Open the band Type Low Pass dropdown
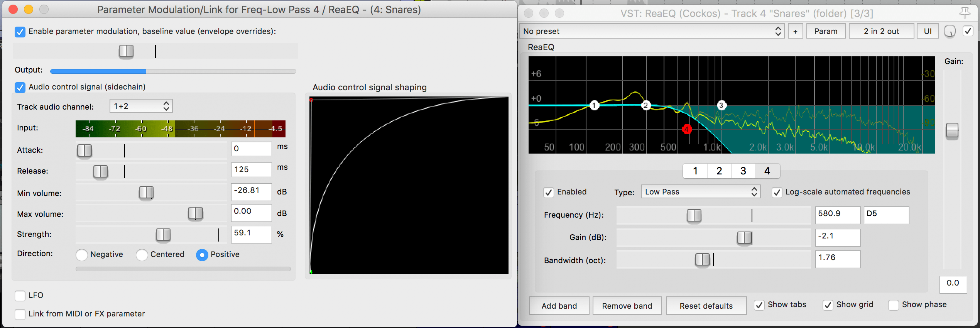Screen dimensions: 980x328 pos(701,192)
